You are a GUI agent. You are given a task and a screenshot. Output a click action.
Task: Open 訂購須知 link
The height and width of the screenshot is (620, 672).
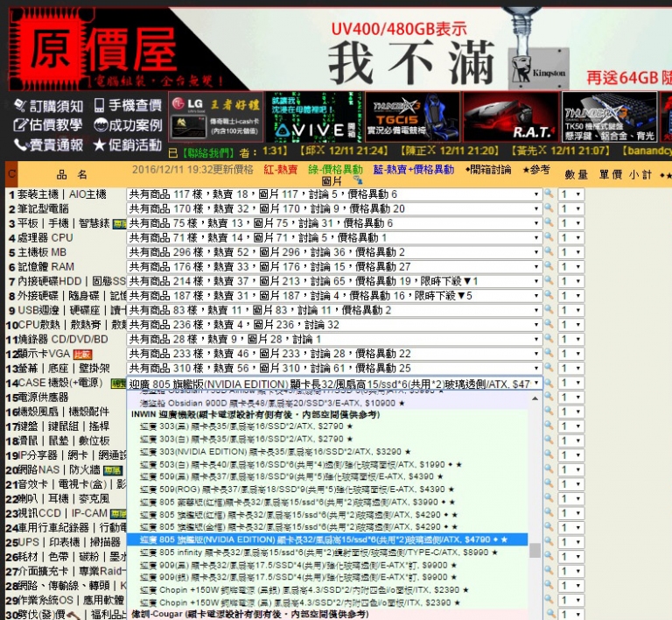tap(48, 105)
